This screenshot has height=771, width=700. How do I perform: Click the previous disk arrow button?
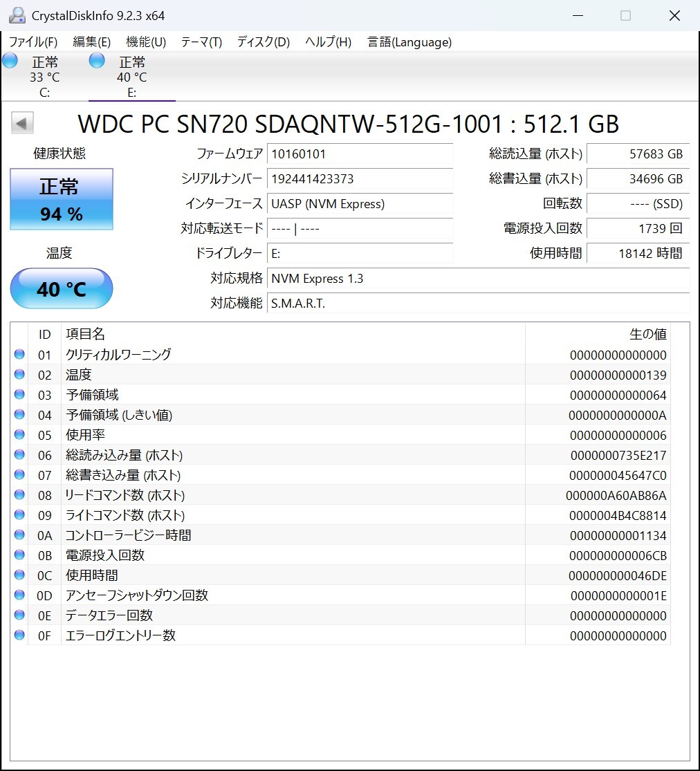[22, 123]
